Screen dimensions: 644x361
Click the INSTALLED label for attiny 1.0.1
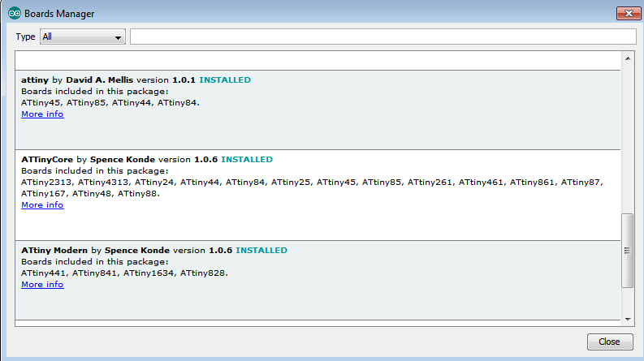[x=225, y=80]
